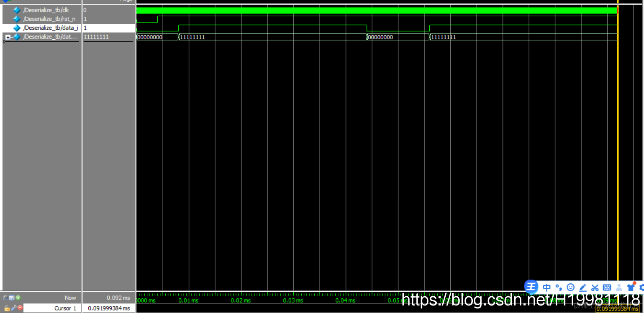Click the clk value 0 cell

click(109, 10)
